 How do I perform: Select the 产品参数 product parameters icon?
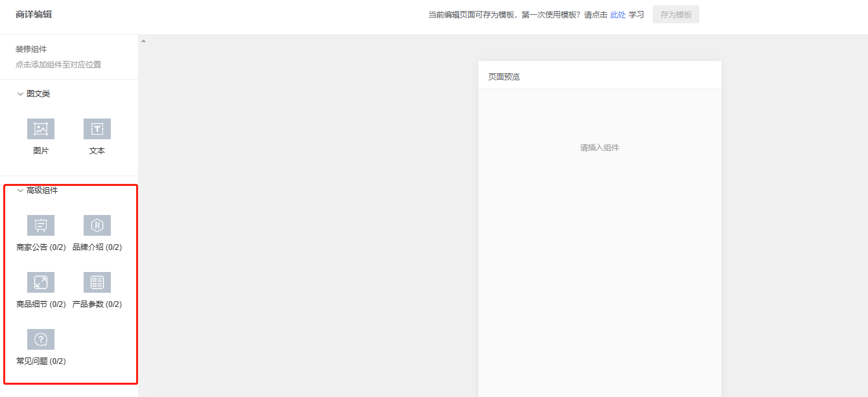(x=97, y=282)
